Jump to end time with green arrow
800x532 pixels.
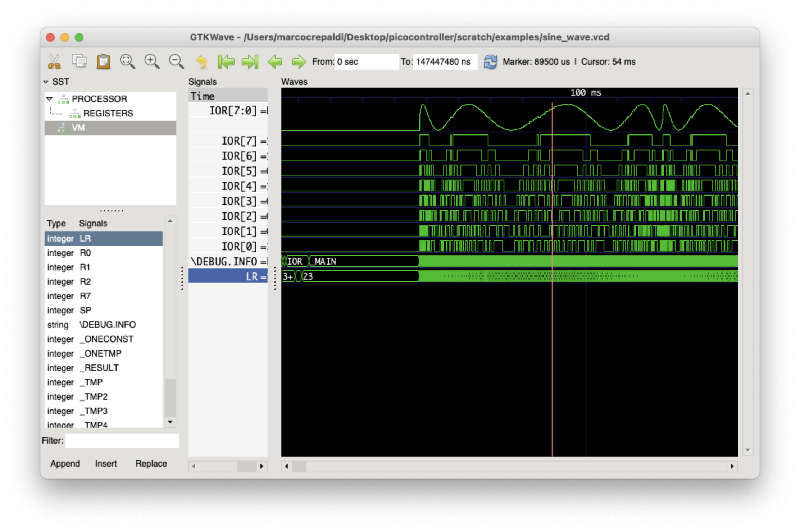[x=250, y=61]
